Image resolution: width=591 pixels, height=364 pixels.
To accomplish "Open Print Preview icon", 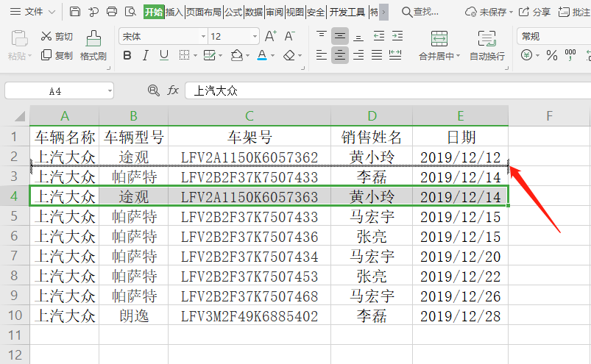I will click(130, 12).
